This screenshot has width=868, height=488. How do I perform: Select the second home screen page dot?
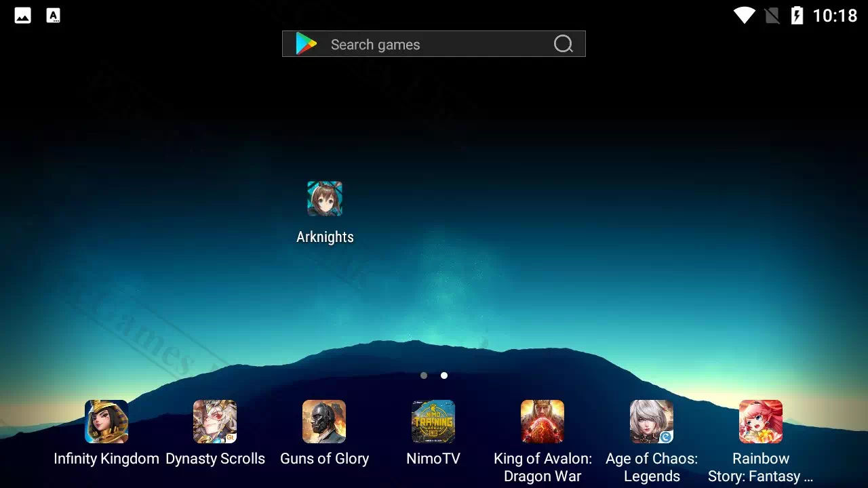[444, 375]
